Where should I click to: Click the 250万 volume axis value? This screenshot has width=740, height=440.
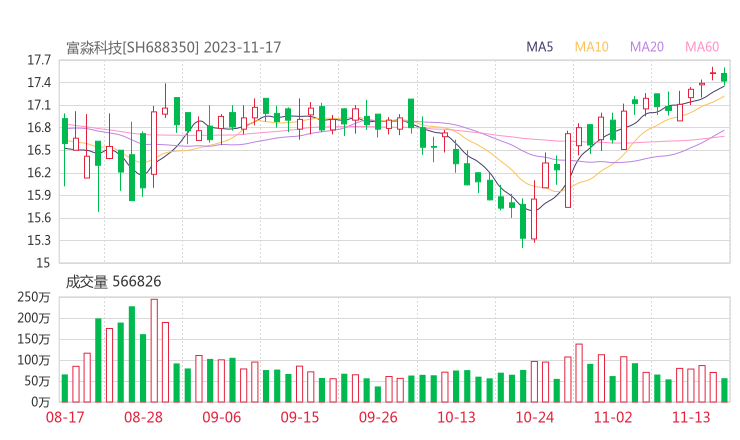coord(34,297)
